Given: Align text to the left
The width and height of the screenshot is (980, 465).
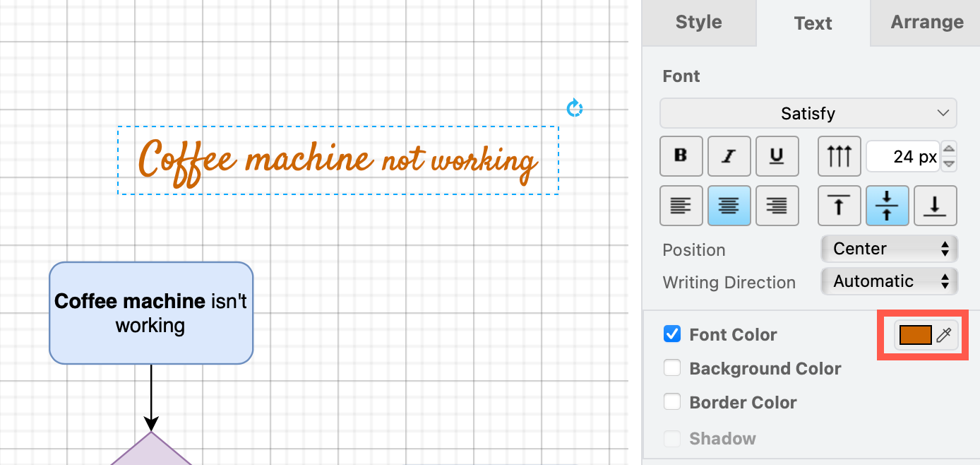Looking at the screenshot, I should point(681,205).
